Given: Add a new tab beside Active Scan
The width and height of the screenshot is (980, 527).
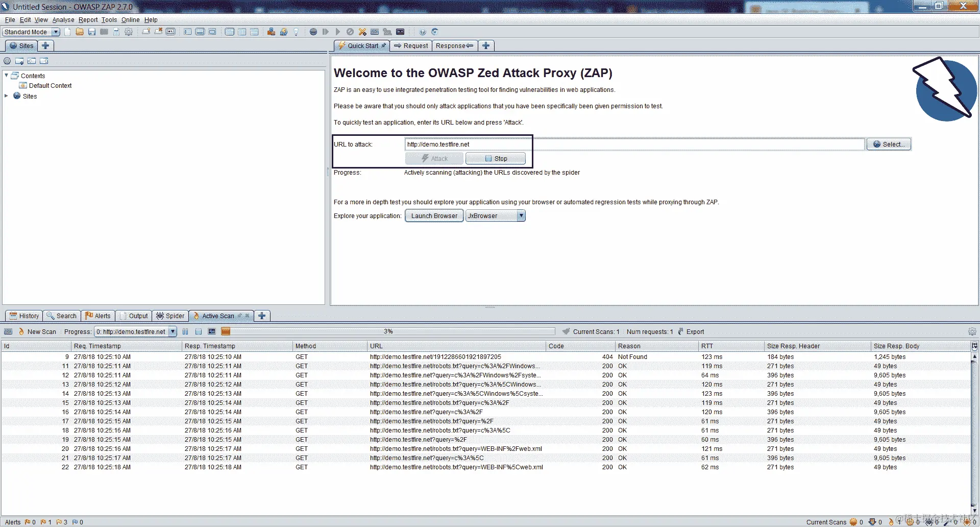Looking at the screenshot, I should [x=262, y=316].
